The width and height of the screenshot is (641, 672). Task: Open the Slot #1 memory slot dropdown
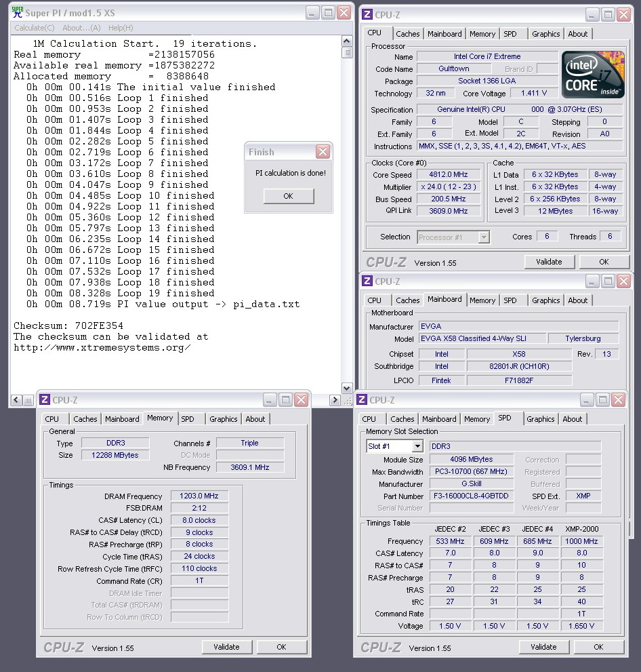417,446
